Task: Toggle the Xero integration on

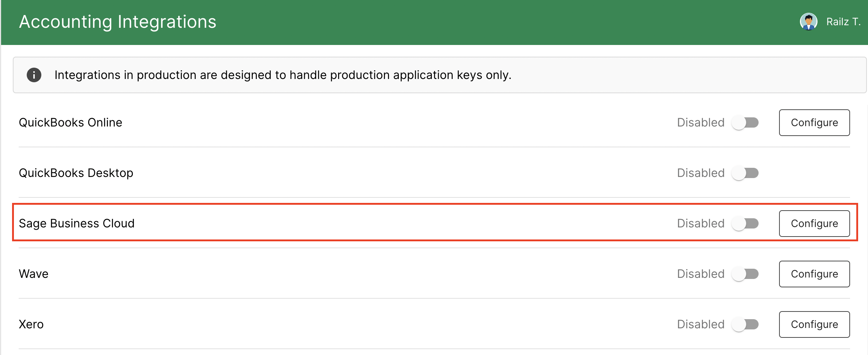Action: tap(745, 324)
